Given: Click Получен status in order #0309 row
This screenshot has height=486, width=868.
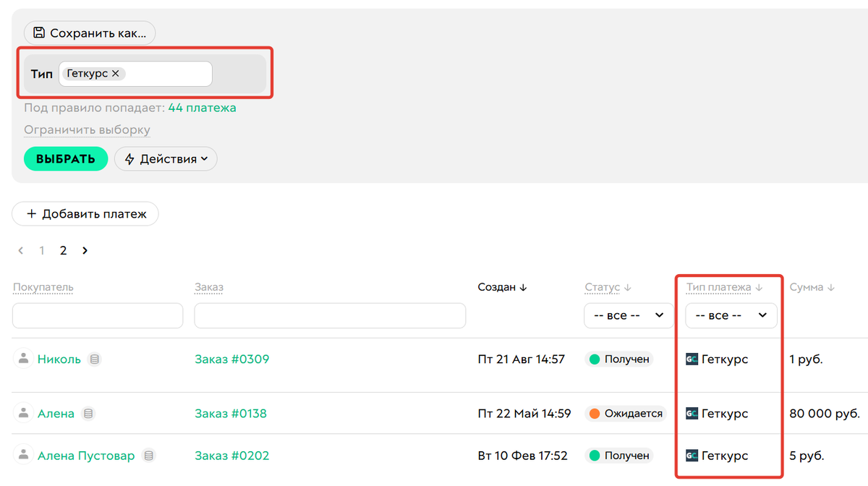Looking at the screenshot, I should pos(618,359).
